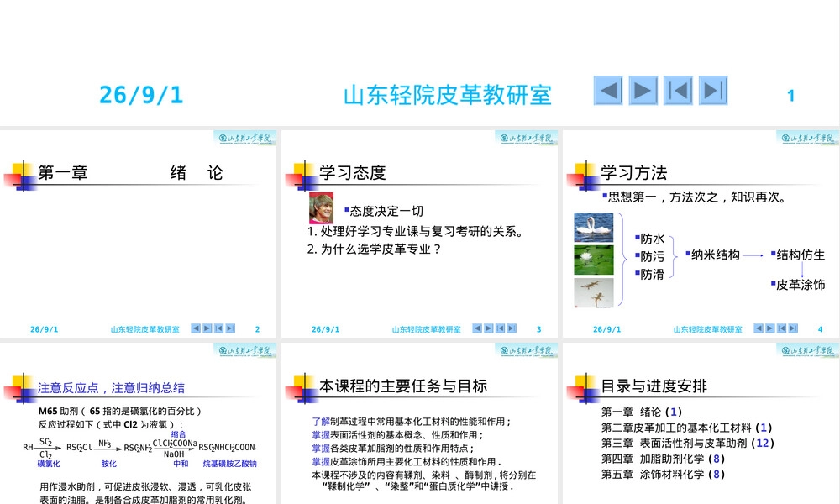The width and height of the screenshot is (840, 504).
Task: Click 第四章 加脂助剂化学 entry
Action: click(x=663, y=459)
